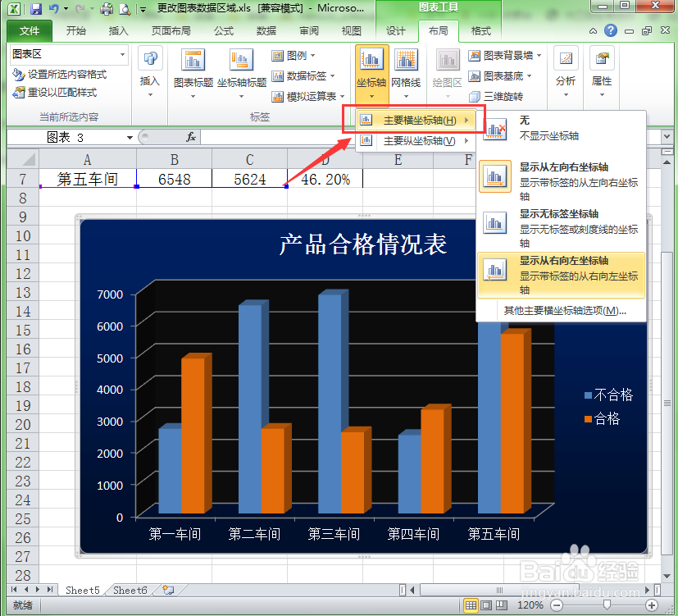
Task: Select cell B7 with value 6548
Action: tap(175, 179)
